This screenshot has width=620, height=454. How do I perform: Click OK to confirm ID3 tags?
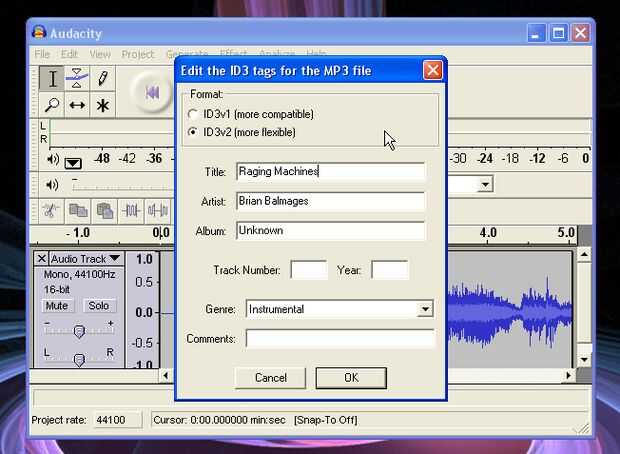click(351, 378)
